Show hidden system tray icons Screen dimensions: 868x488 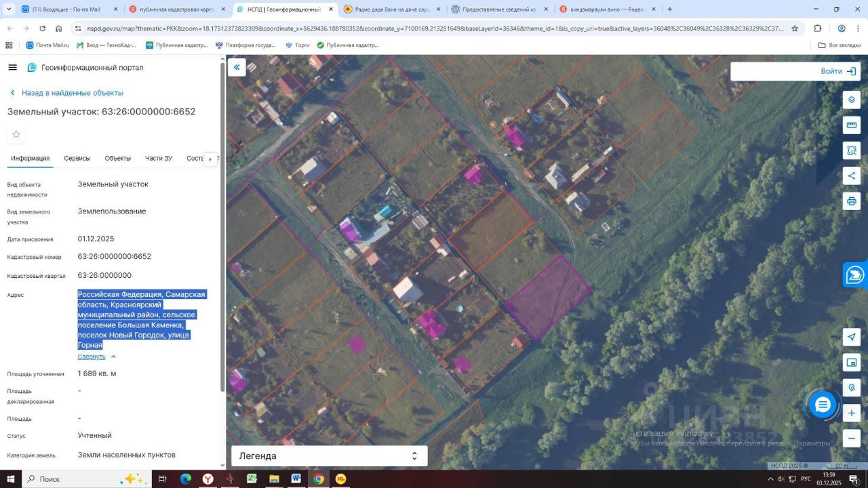tap(769, 479)
